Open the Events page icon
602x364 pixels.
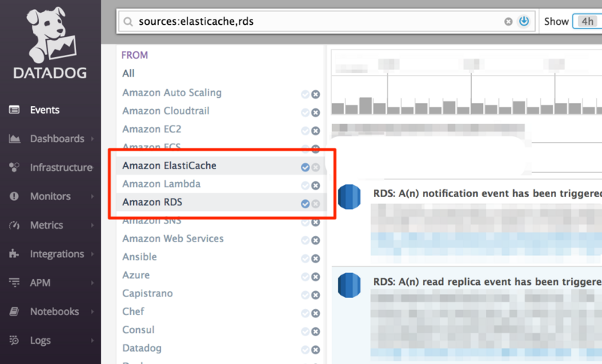[x=14, y=110]
